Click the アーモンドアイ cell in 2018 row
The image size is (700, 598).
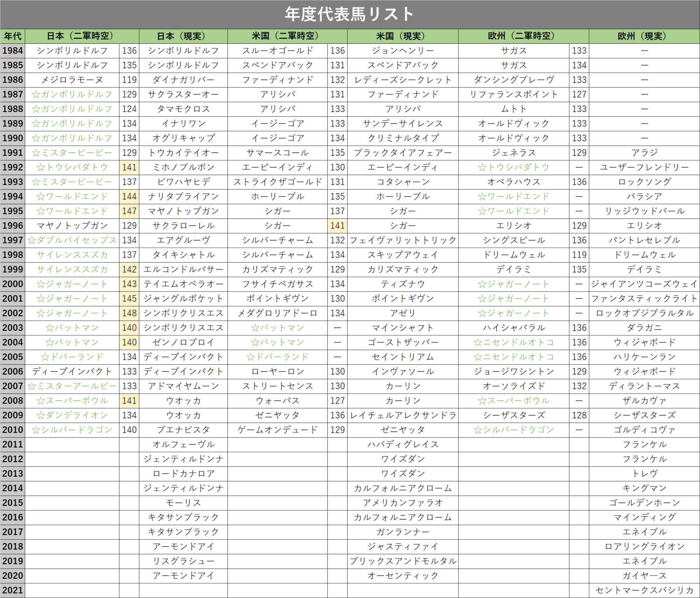coord(183,547)
